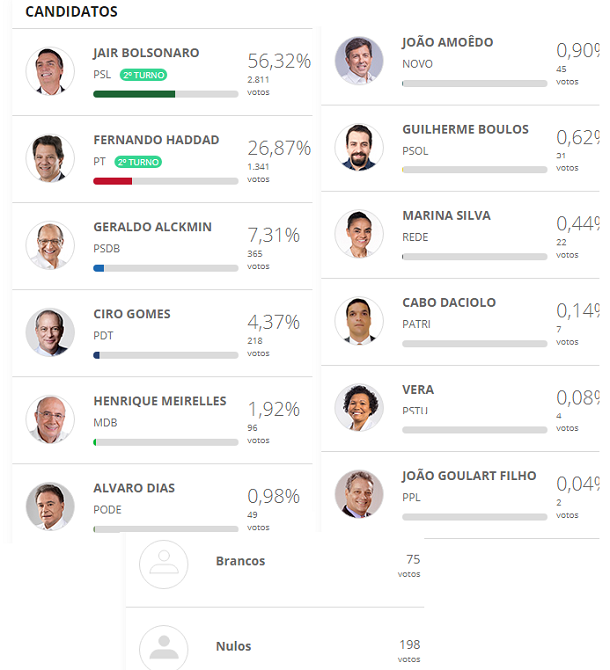Click Guilherme Boulos' portrait
The height and width of the screenshot is (670, 610).
[x=359, y=147]
